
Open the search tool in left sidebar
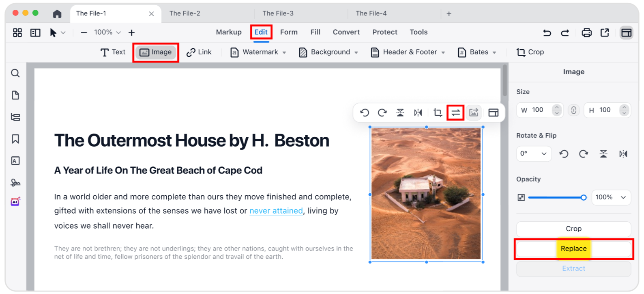click(x=15, y=73)
